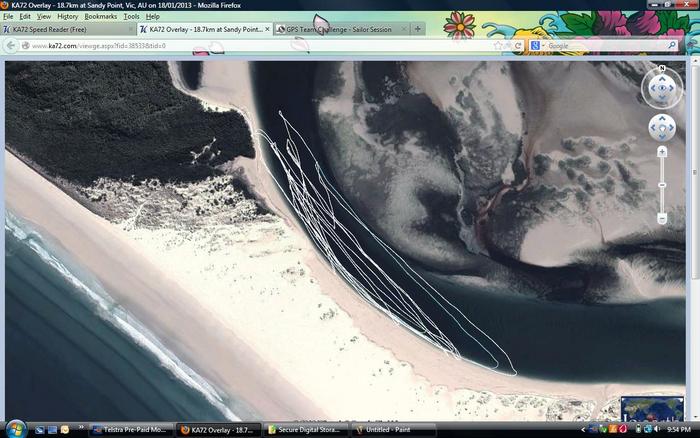Click the Windows Start orb
Screen dimensions: 700x438
click(11, 429)
